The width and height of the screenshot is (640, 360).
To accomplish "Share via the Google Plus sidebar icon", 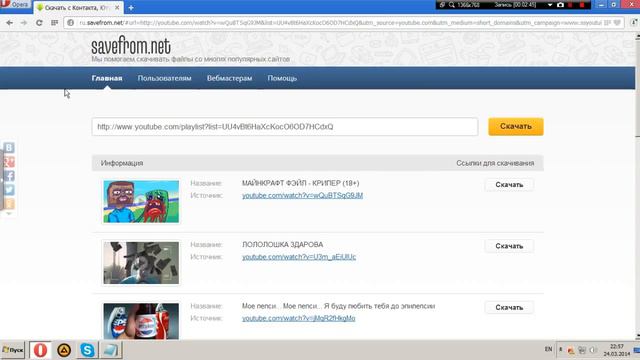I will tap(9, 162).
